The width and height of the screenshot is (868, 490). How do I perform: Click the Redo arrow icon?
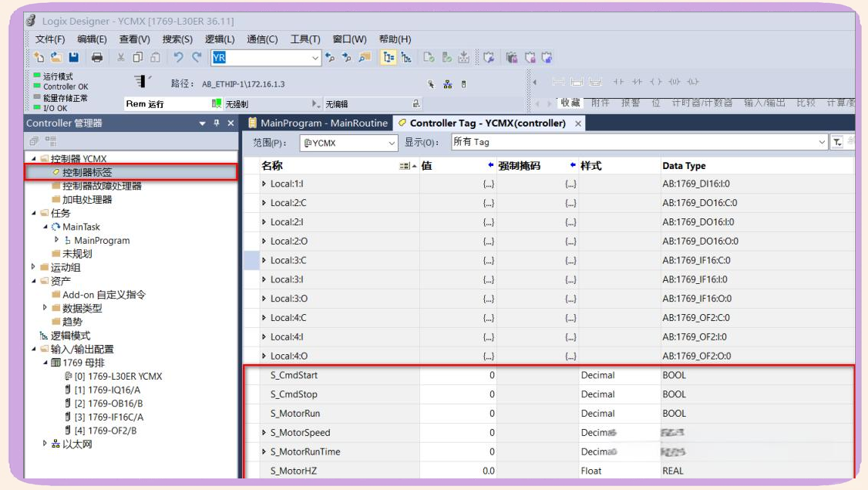(197, 57)
